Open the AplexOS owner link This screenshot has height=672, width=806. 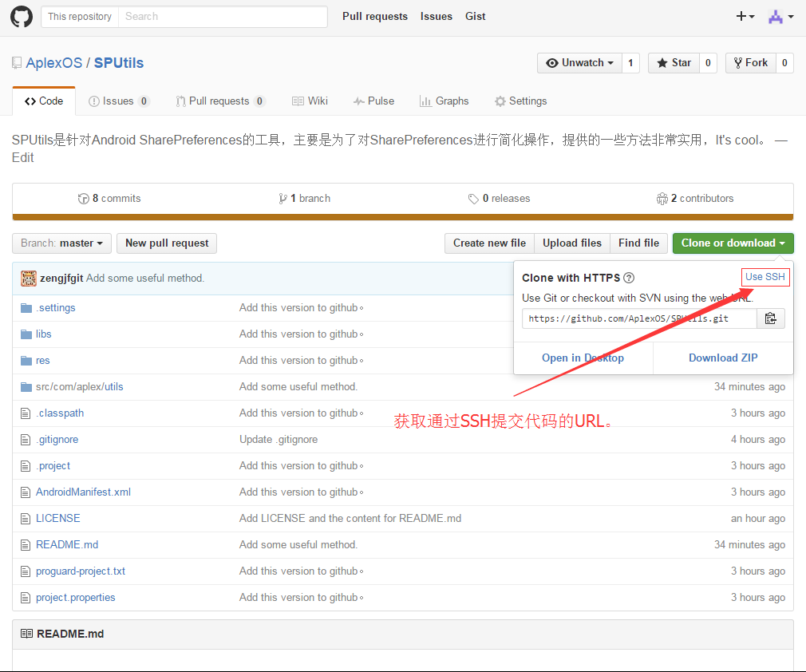point(54,63)
